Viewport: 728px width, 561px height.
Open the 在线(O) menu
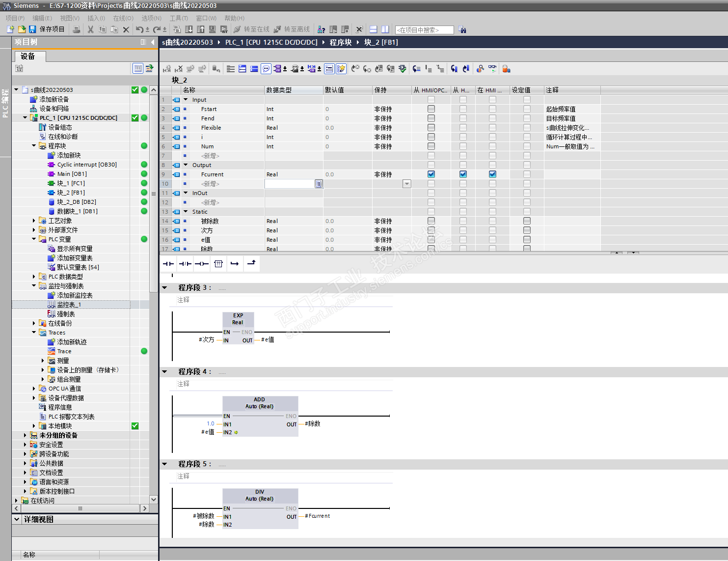(123, 18)
